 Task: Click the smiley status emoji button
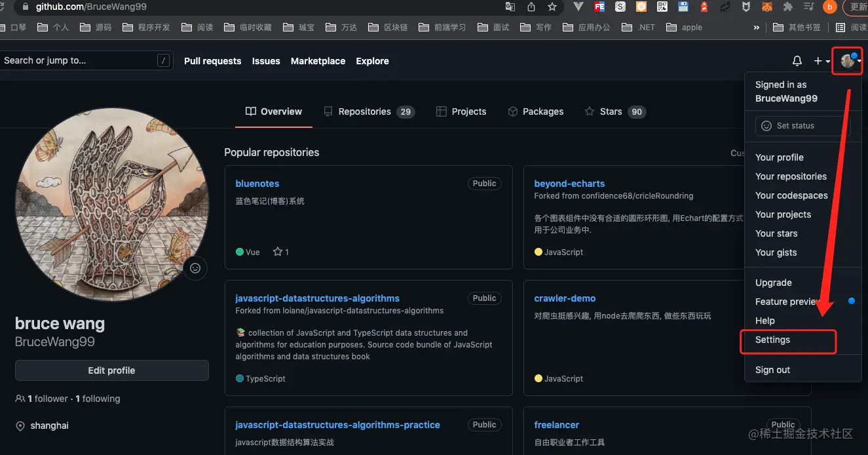[195, 268]
